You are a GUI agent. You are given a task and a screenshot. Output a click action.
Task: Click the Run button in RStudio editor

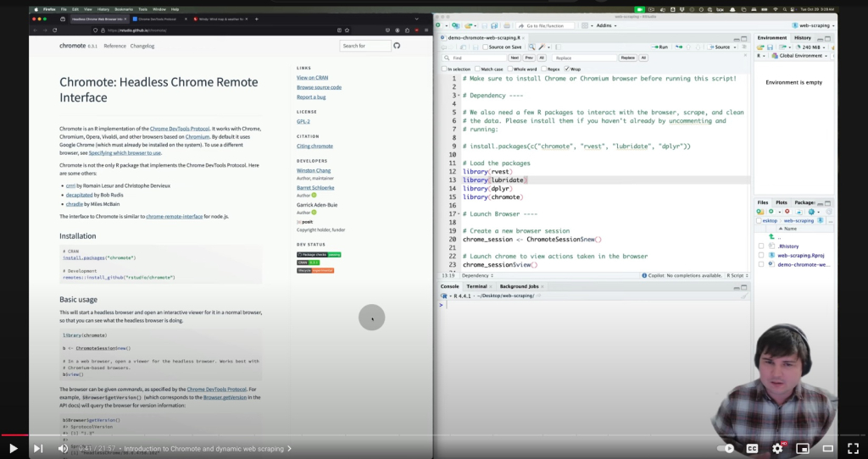pos(659,47)
